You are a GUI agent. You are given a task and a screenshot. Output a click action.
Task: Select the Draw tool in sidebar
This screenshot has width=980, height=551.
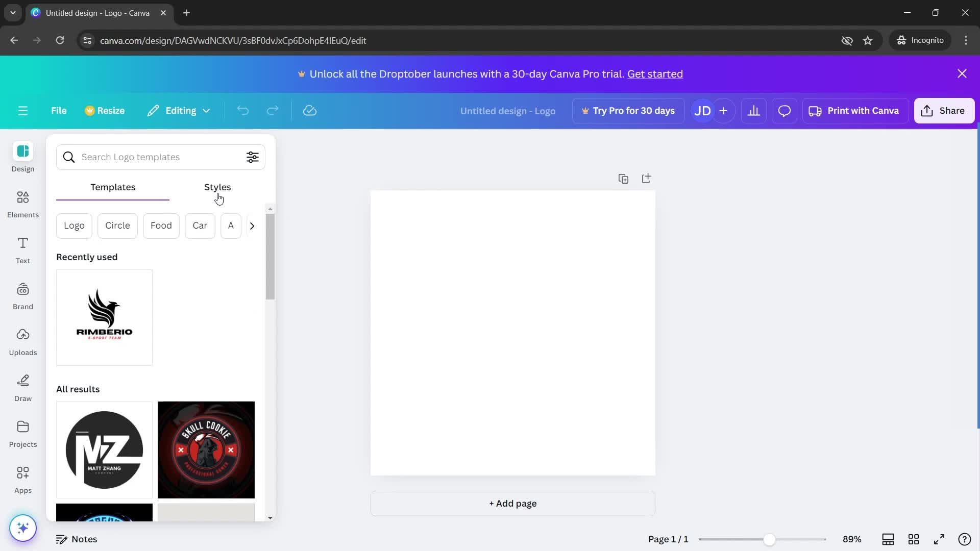(23, 388)
